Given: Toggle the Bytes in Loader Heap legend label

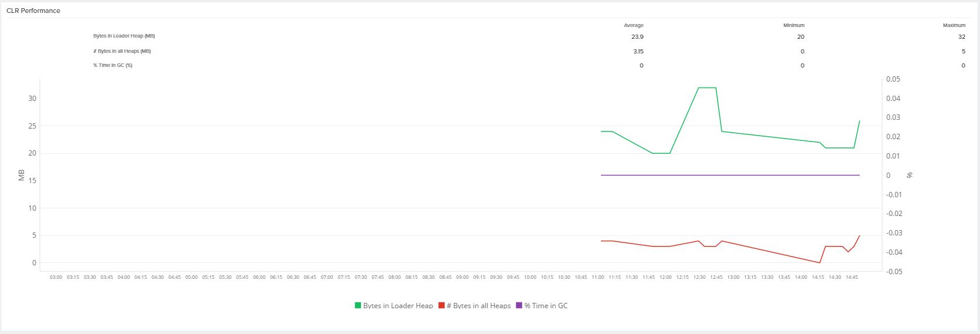Looking at the screenshot, I should click(397, 306).
